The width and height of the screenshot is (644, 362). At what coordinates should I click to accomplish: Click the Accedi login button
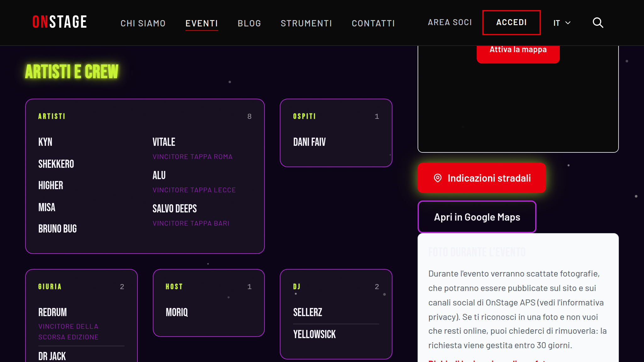[x=512, y=22]
